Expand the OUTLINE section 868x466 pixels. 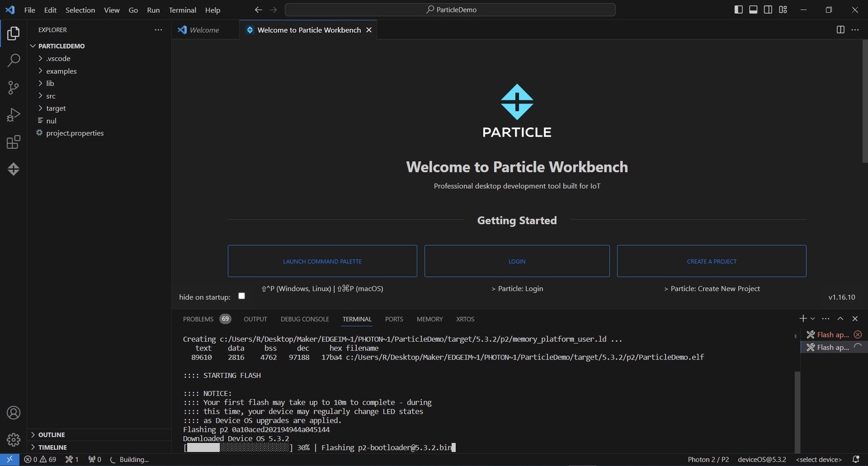click(99, 435)
